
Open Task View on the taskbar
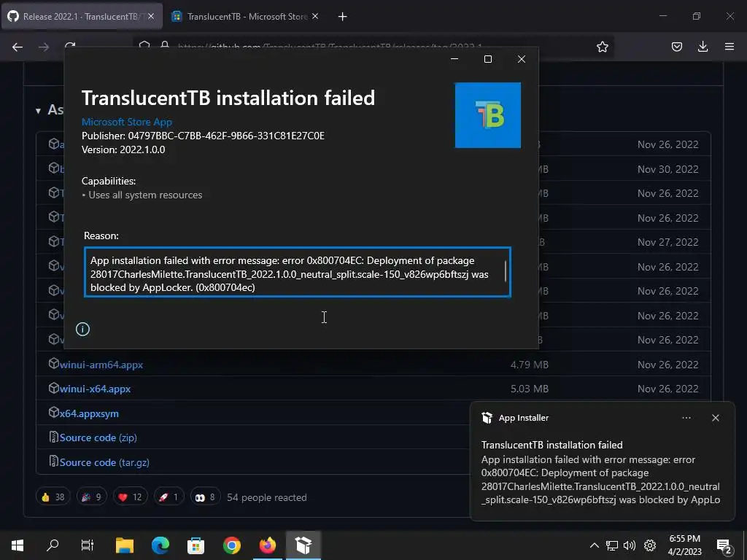click(88, 545)
